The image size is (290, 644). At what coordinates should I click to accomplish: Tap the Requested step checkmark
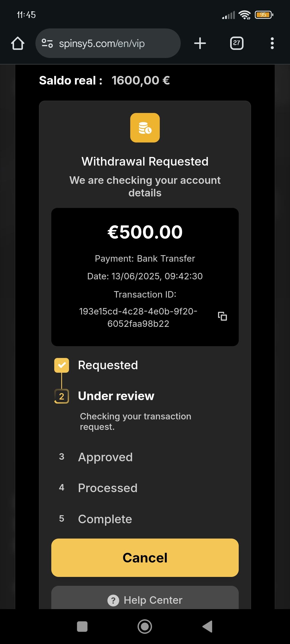[x=61, y=365]
